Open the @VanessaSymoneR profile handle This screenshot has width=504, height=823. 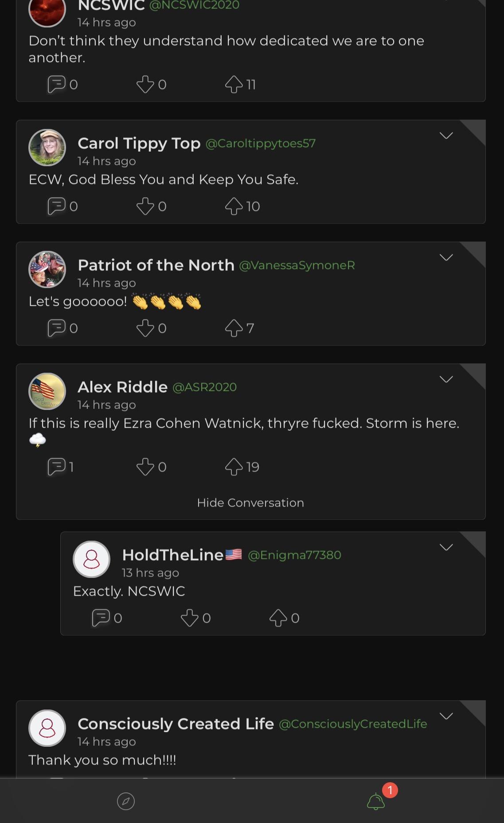tap(297, 265)
